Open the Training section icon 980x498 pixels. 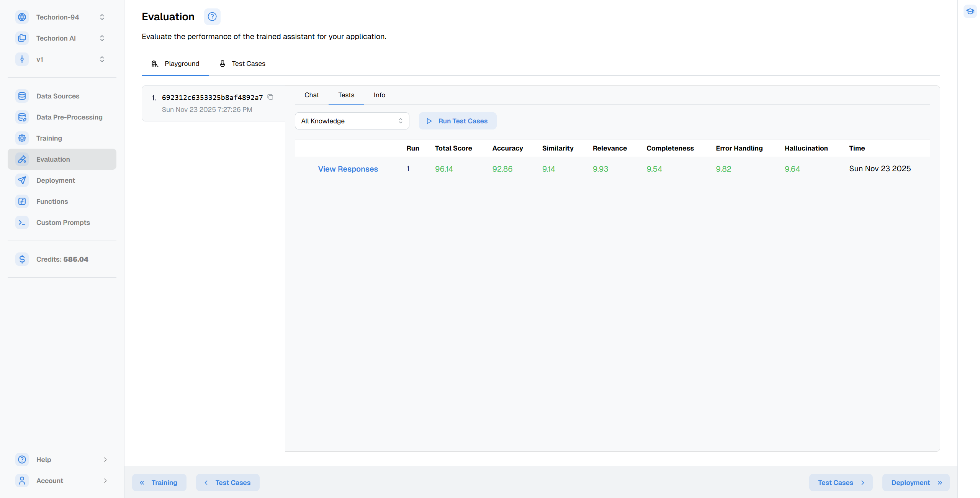22,138
